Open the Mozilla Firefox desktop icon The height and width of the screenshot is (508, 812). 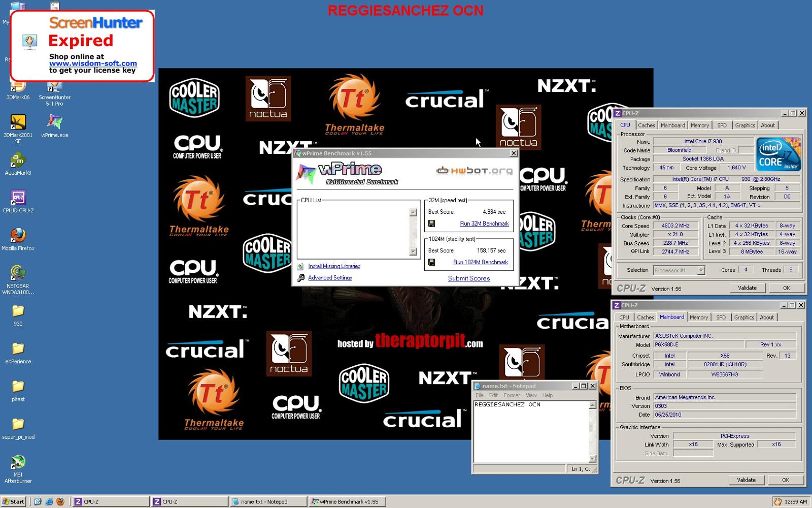18,239
